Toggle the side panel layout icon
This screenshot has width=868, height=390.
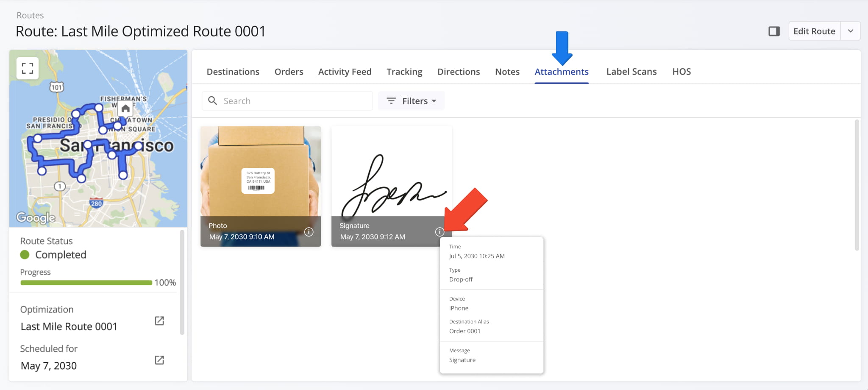pos(774,31)
